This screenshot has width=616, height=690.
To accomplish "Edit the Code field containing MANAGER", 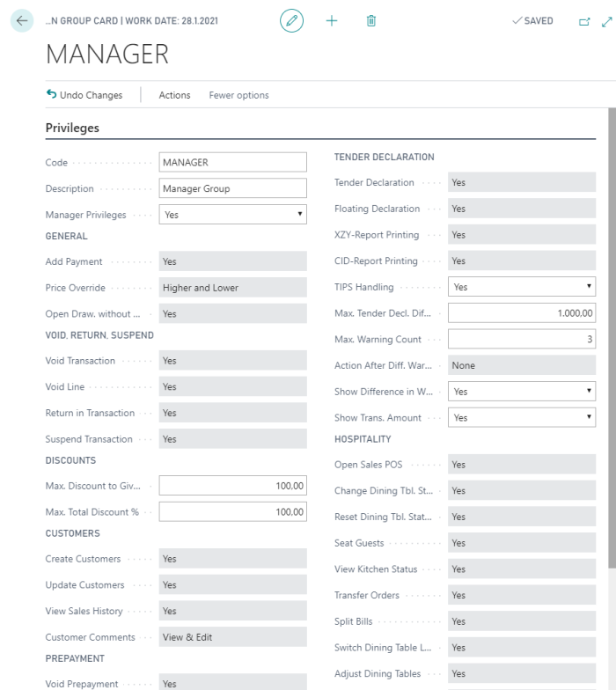I will click(x=232, y=162).
